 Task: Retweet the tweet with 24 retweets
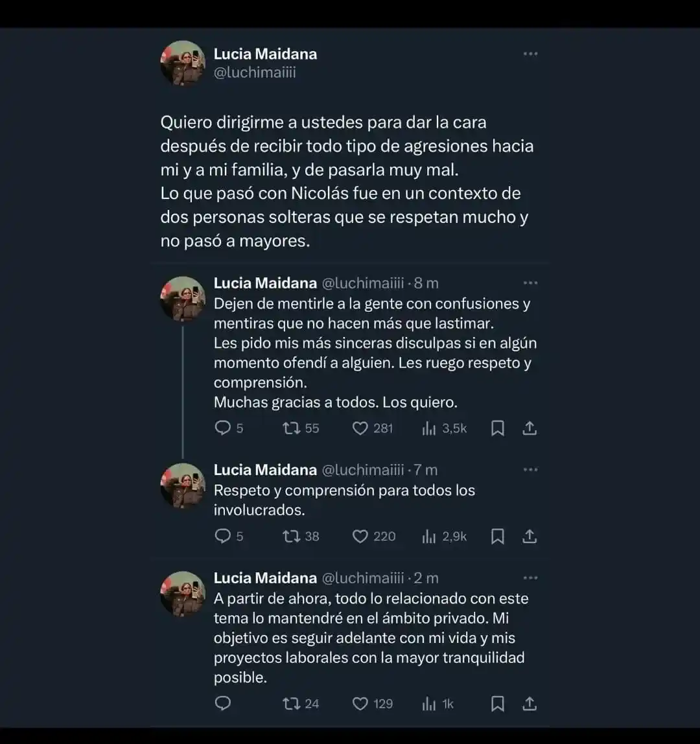(291, 704)
